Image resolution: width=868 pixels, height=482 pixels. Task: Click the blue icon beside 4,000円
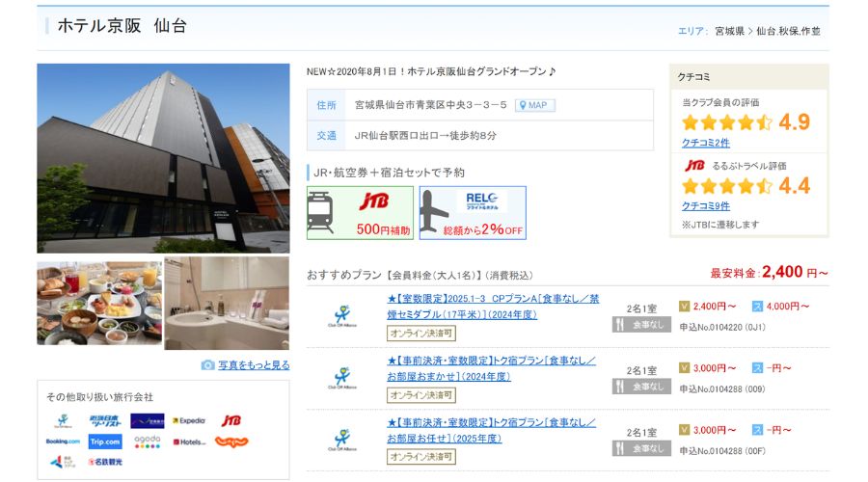coord(757,306)
